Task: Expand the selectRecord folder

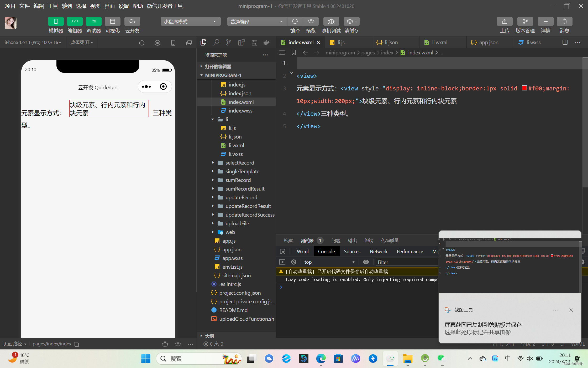Action: tap(239, 163)
